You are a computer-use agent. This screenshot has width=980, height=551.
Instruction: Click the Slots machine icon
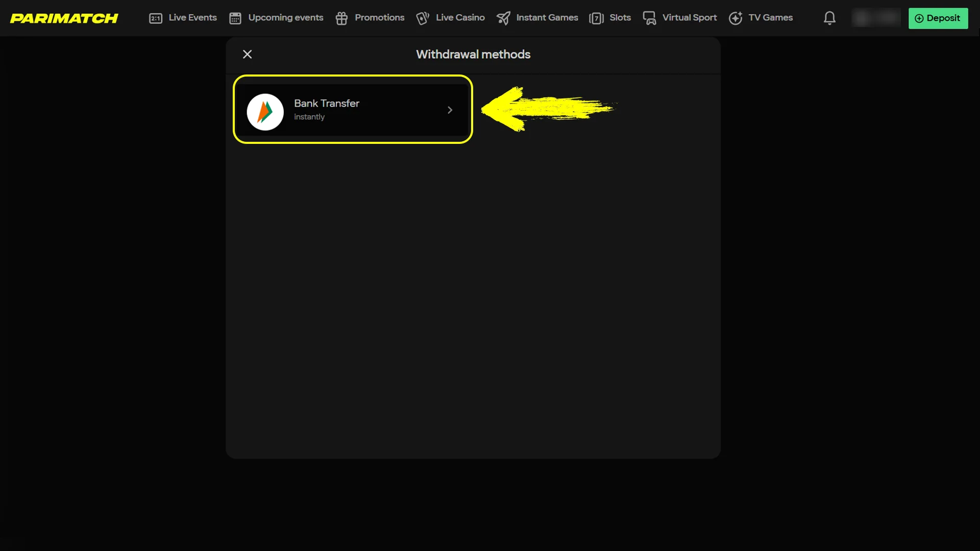click(596, 18)
